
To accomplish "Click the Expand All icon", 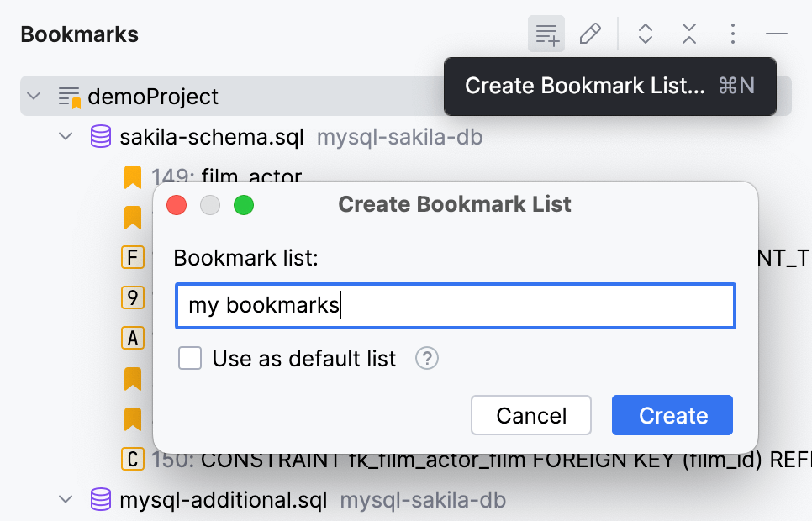I will click(x=645, y=34).
